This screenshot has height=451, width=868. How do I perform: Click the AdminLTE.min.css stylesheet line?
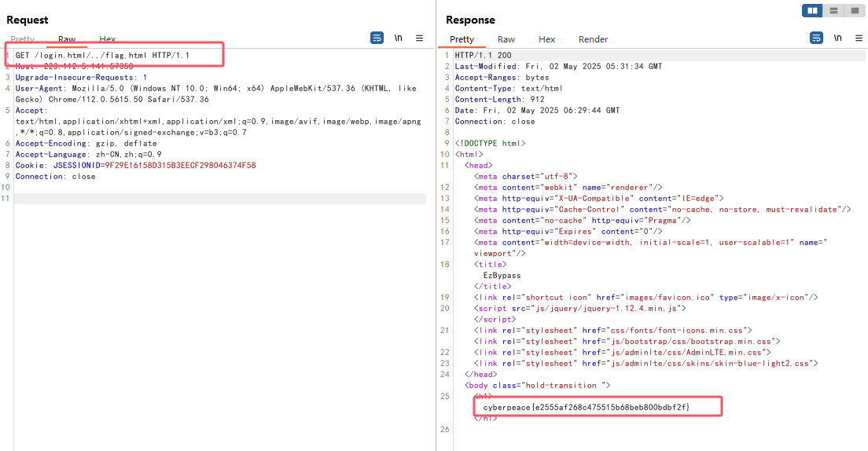[x=622, y=352]
